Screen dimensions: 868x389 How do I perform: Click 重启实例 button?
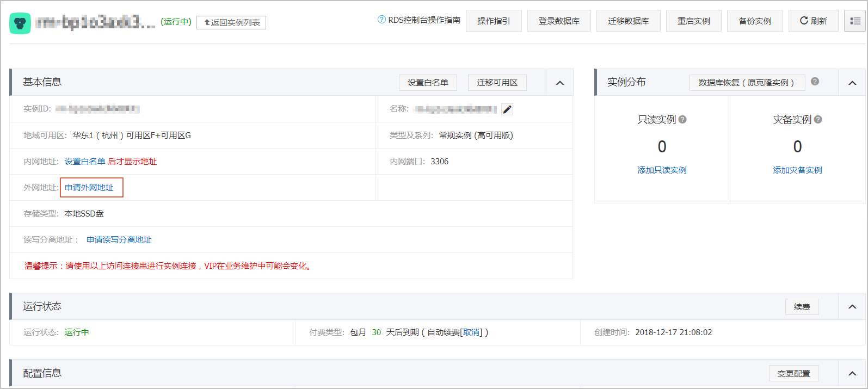(694, 21)
